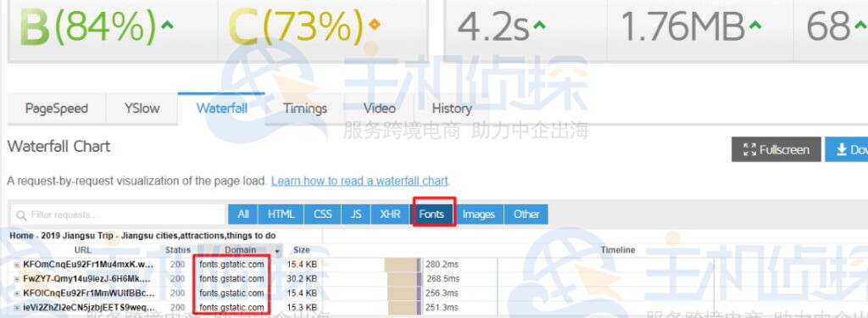
Task: Switch to the Video tab
Action: [379, 108]
